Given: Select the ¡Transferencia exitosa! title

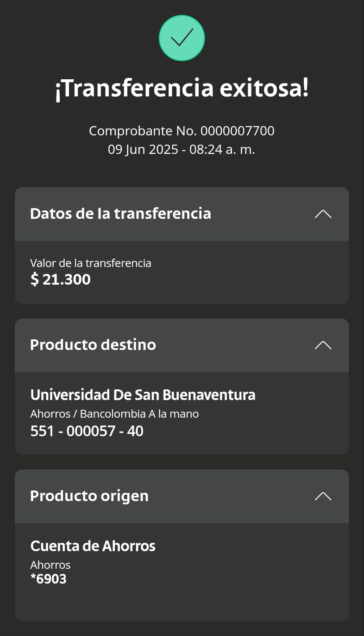Looking at the screenshot, I should [x=182, y=88].
